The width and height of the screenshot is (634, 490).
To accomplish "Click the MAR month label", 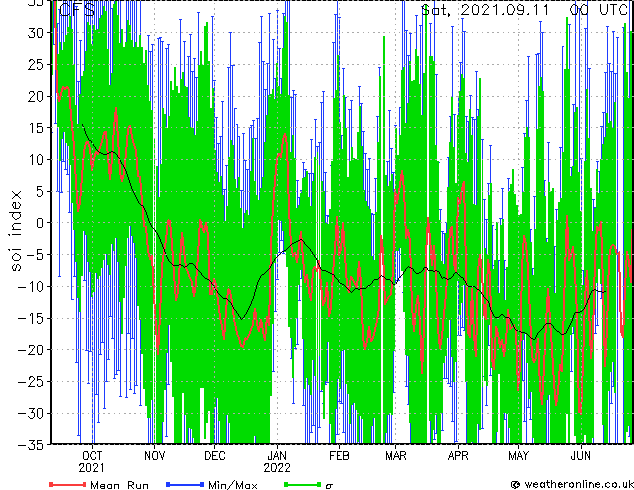I will point(395,456).
